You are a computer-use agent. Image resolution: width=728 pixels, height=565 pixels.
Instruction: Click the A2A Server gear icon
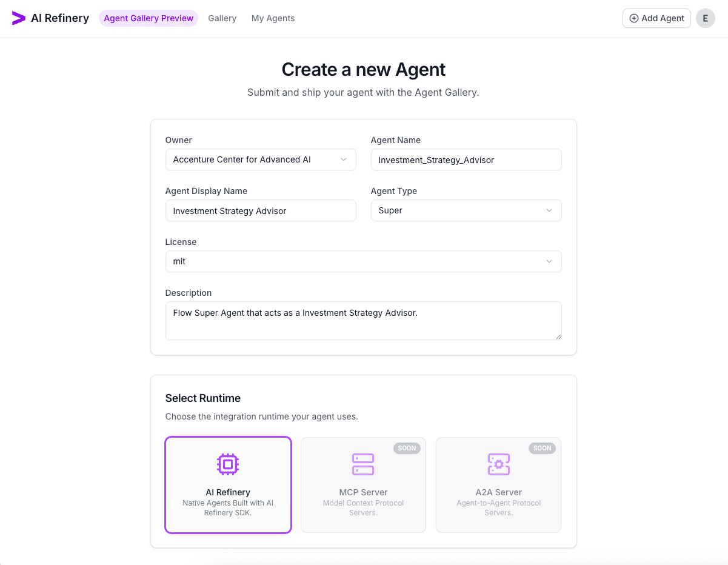pos(498,464)
